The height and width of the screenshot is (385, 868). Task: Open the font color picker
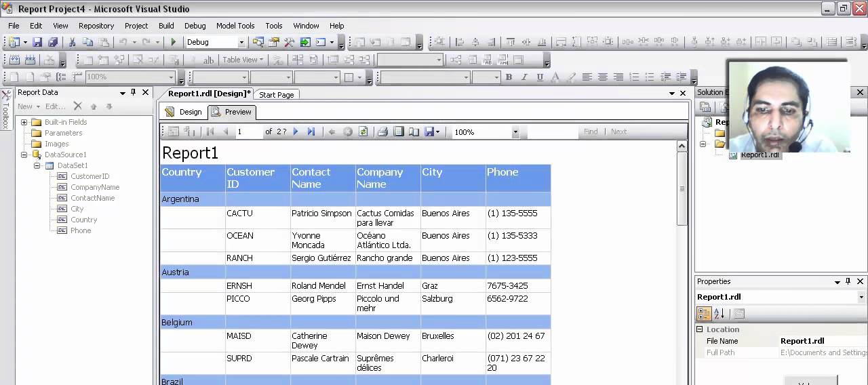click(x=556, y=77)
